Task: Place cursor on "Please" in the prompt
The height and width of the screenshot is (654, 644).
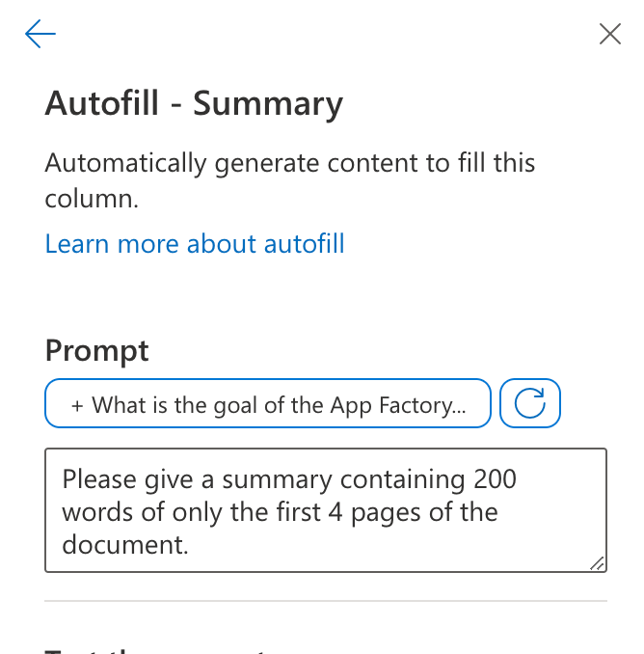Action: click(97, 479)
